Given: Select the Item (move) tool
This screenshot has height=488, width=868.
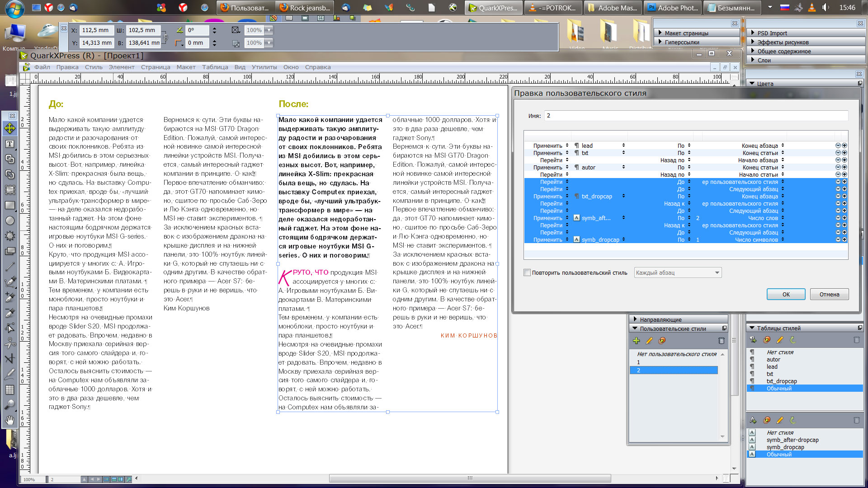Looking at the screenshot, I should point(10,129).
